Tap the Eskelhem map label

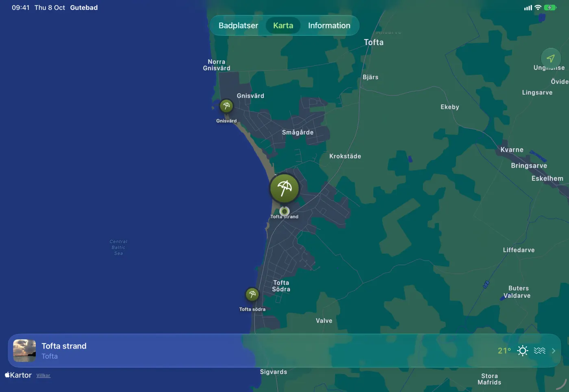pos(547,178)
